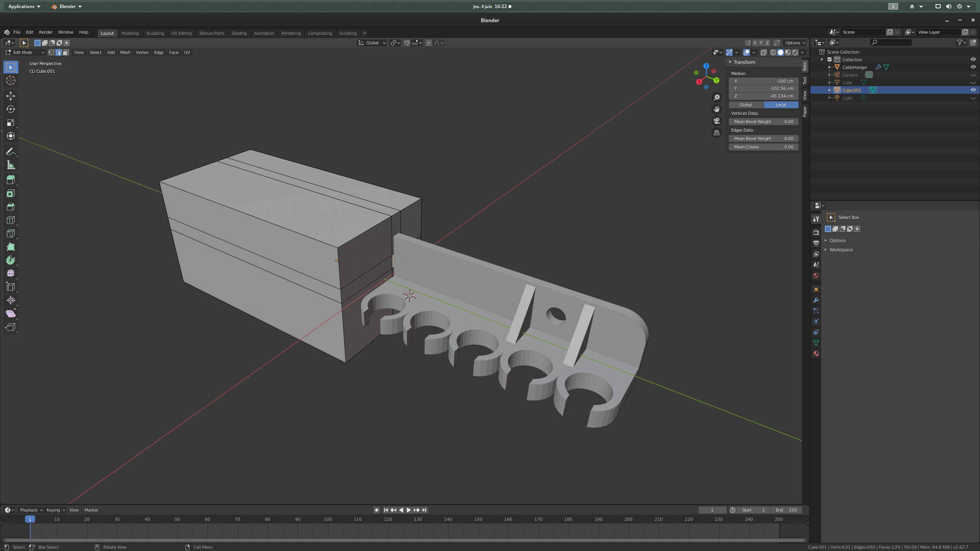Select the Move tool in toolbar
Image resolution: width=980 pixels, height=551 pixels.
pos(11,96)
